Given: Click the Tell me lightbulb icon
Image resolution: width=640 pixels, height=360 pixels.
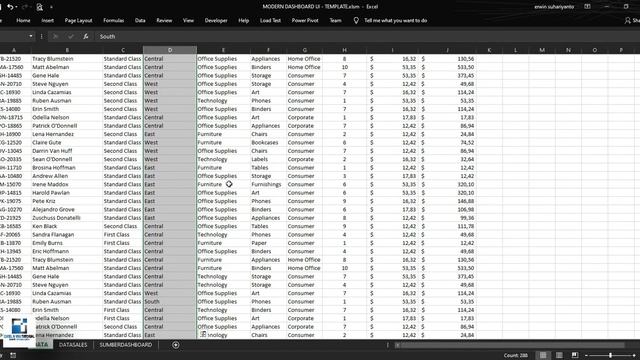Looking at the screenshot, I should (x=356, y=20).
